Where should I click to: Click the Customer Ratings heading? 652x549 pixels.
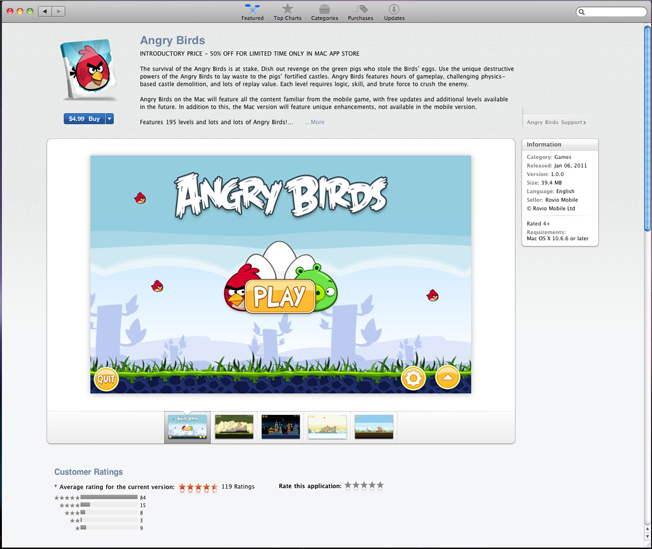click(x=89, y=472)
